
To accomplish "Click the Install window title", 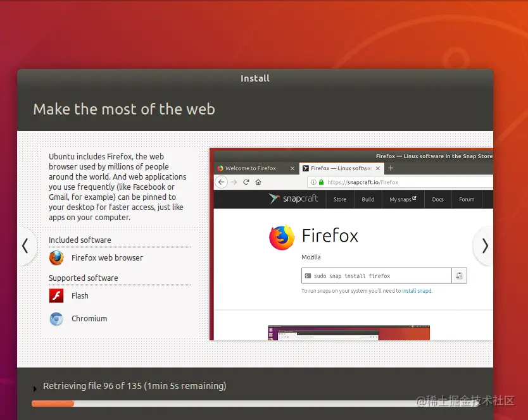I will (x=255, y=78).
